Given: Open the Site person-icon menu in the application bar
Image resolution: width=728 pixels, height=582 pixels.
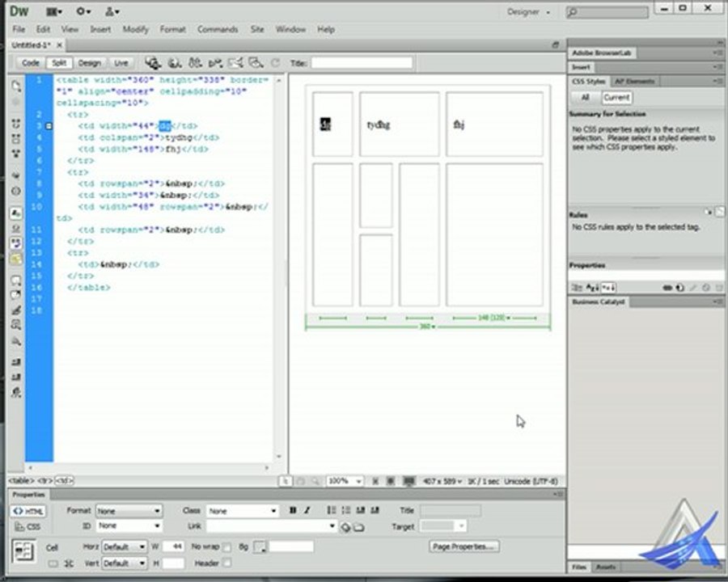Looking at the screenshot, I should [112, 11].
